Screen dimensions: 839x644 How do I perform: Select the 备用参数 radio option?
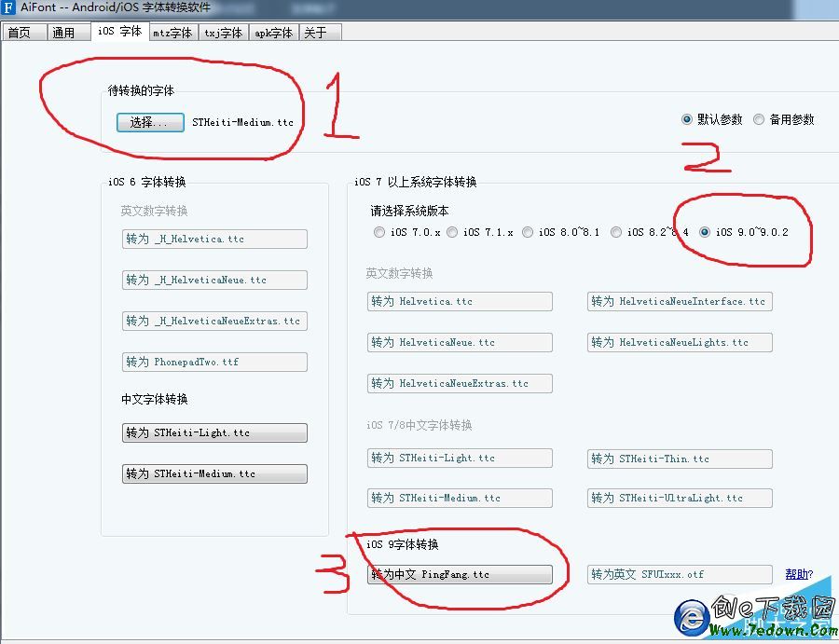coord(756,119)
